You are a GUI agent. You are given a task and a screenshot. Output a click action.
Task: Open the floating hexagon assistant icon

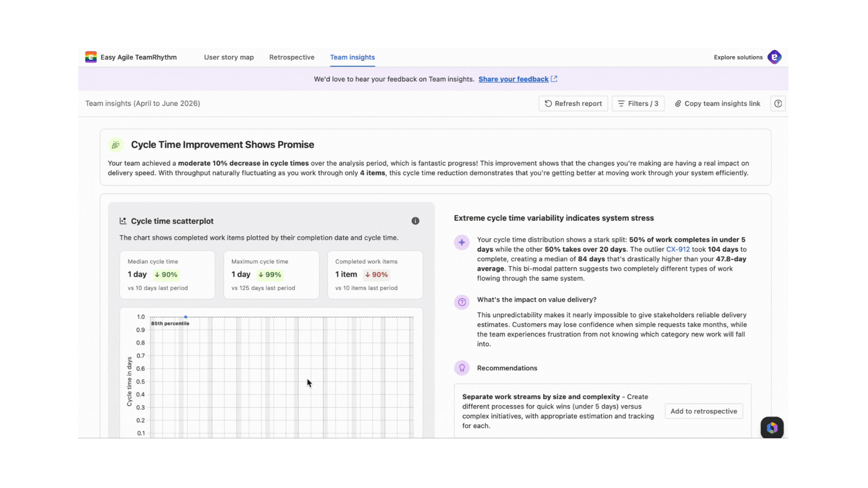[x=772, y=427]
